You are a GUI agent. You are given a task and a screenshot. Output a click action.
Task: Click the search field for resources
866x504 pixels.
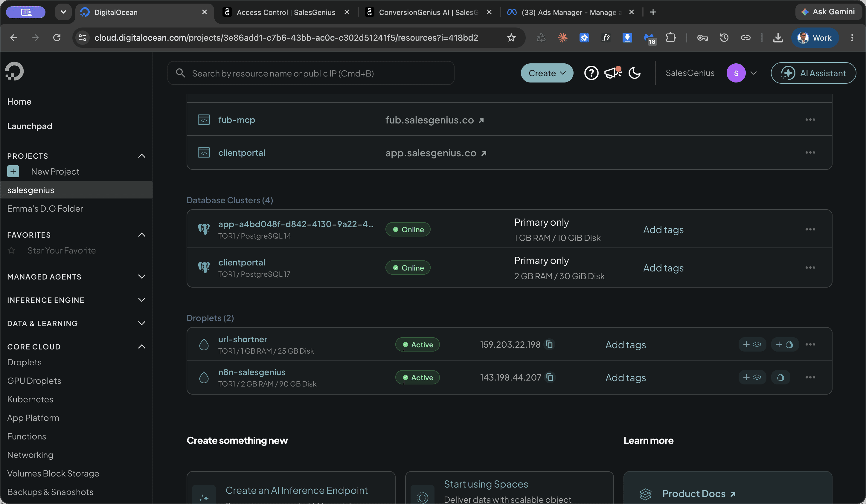pyautogui.click(x=311, y=73)
